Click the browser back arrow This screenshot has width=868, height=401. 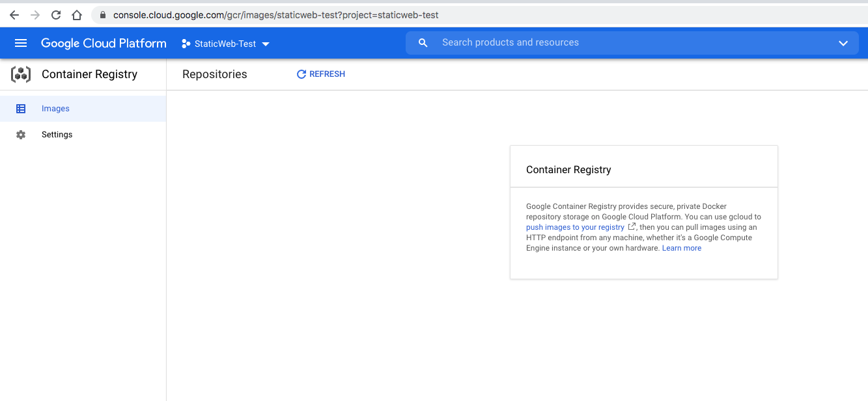[x=14, y=14]
